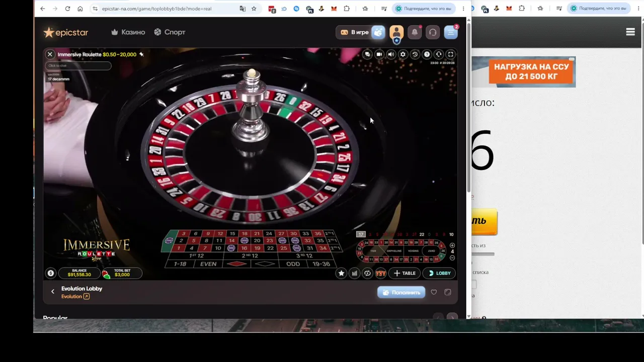Go back with arrow beside Evolution Lobby
The height and width of the screenshot is (362, 644).
[53, 292]
